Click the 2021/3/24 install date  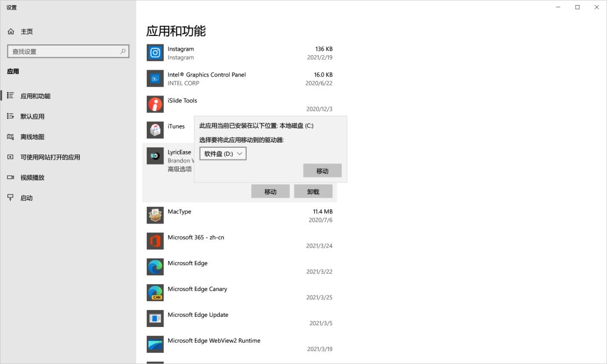(x=319, y=245)
